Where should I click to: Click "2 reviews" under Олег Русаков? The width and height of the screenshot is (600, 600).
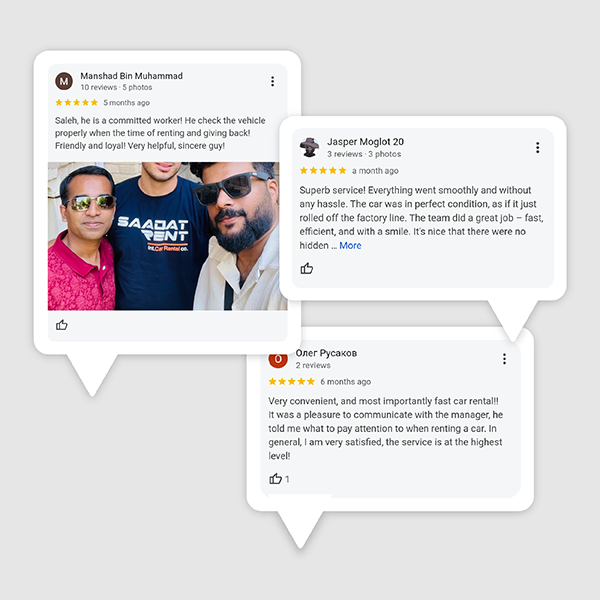(x=313, y=365)
